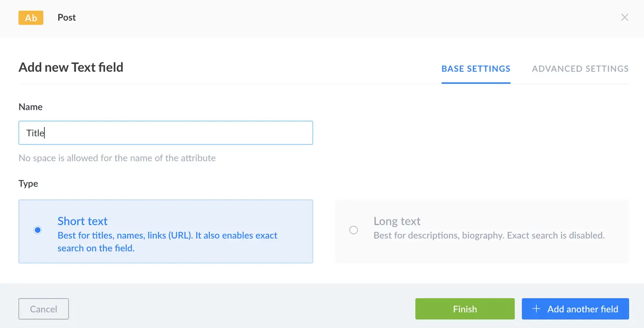The width and height of the screenshot is (644, 328).
Task: Select the highlighted Short text option card
Action: [166, 231]
